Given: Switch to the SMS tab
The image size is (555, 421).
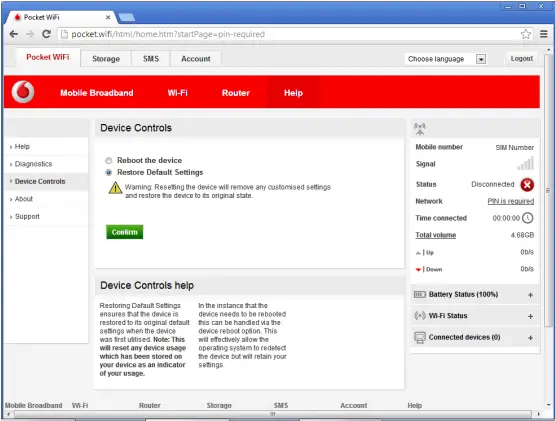Looking at the screenshot, I should (151, 59).
